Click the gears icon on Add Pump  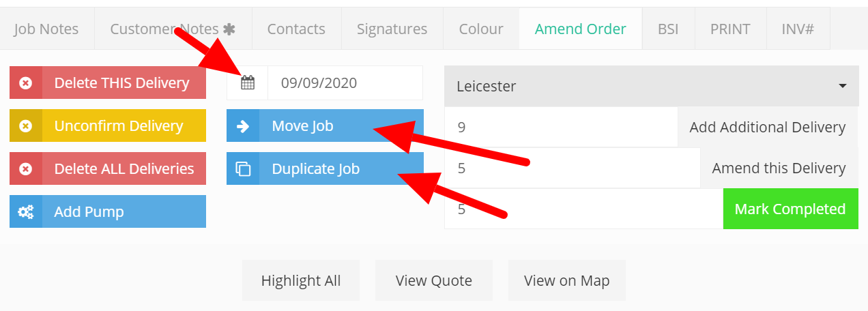(26, 211)
